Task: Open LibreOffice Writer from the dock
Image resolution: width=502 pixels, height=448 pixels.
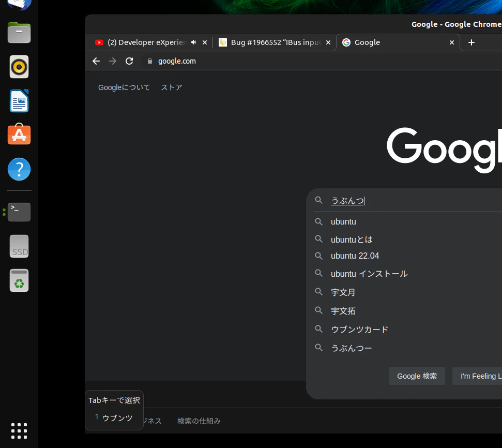Action: click(19, 101)
